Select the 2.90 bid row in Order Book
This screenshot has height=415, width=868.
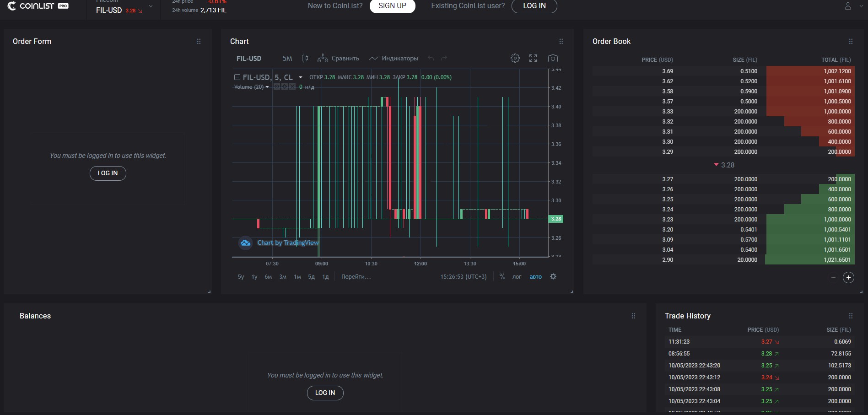pos(723,259)
